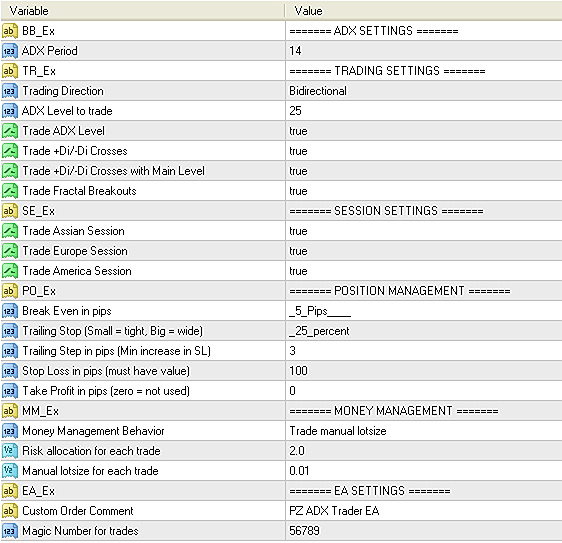
Task: Select the Trade America Session row label
Action: click(77, 271)
